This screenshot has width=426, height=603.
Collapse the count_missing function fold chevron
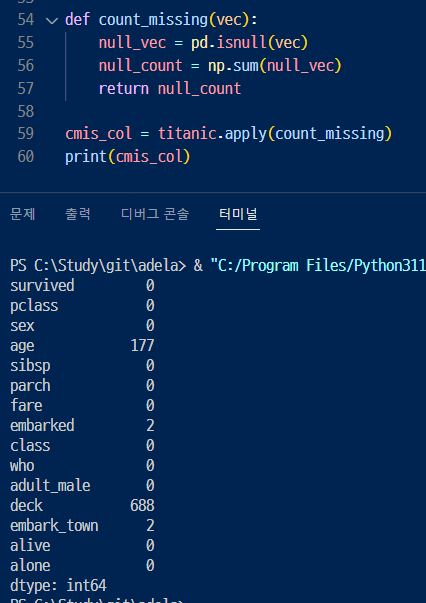(x=52, y=20)
